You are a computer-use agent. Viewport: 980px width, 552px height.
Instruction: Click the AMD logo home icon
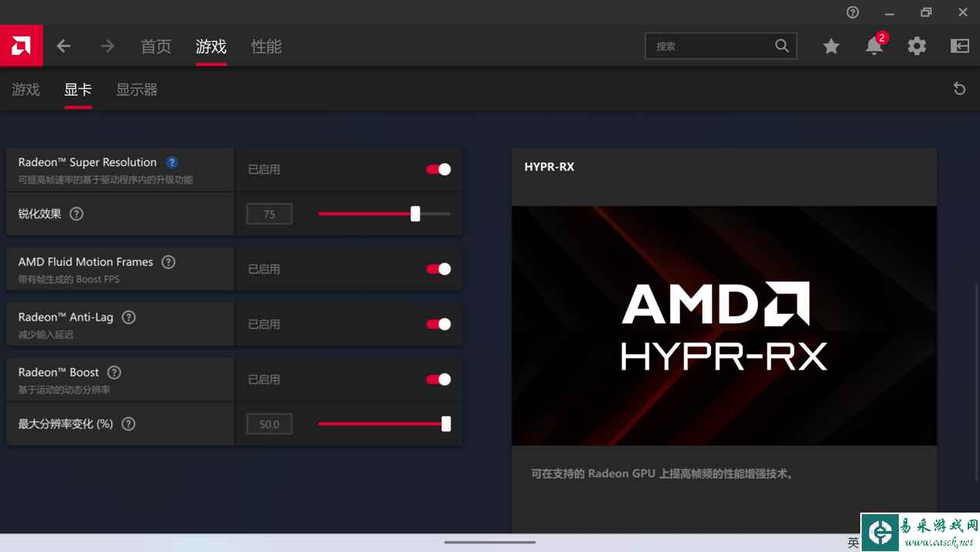click(x=21, y=46)
